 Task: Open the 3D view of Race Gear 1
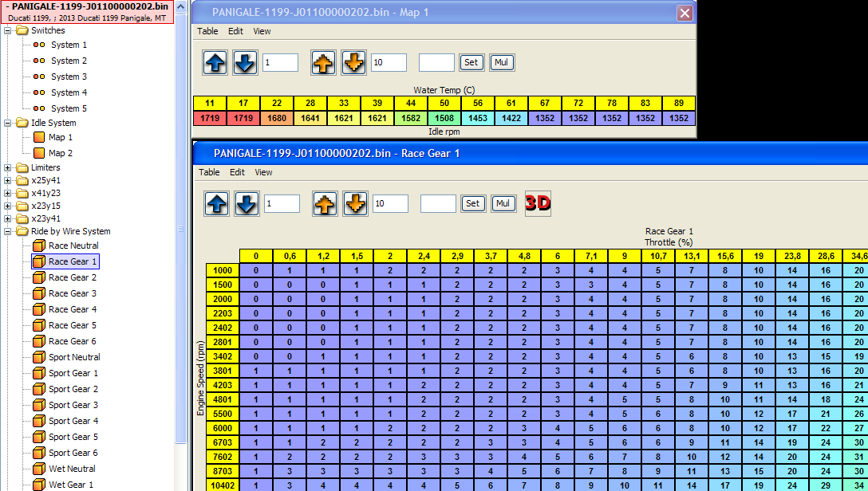pos(538,203)
